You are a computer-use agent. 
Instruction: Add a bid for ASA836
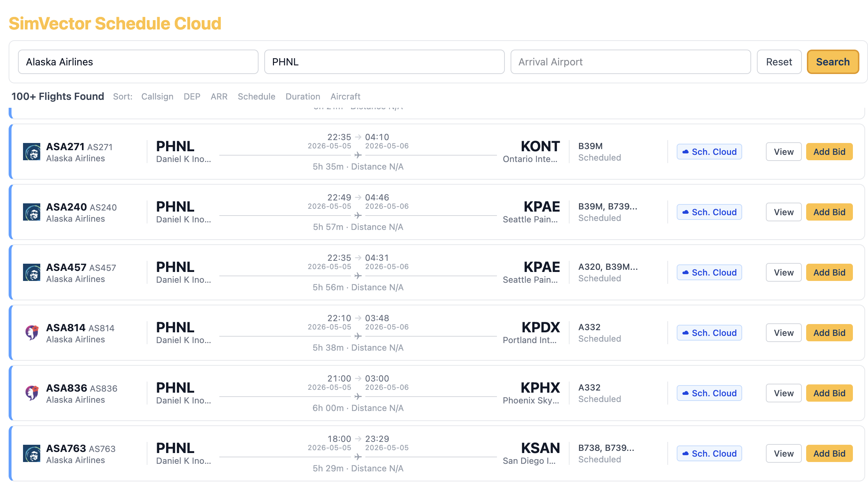pyautogui.click(x=829, y=393)
